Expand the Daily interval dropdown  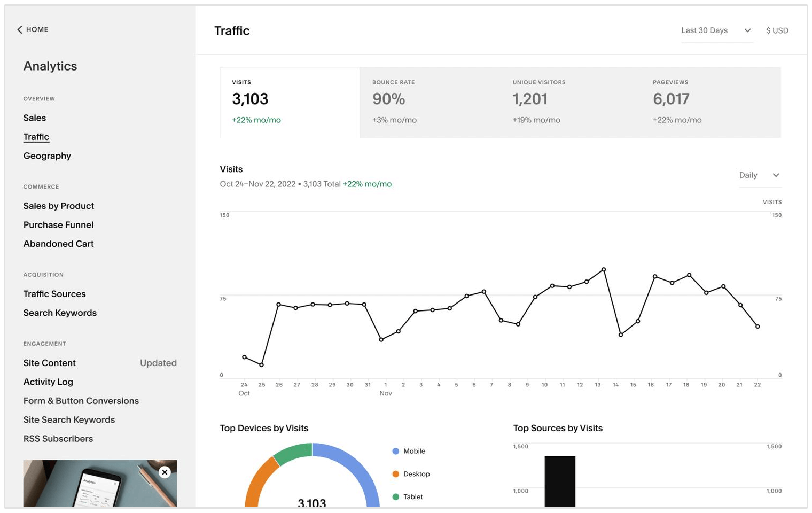tap(759, 175)
